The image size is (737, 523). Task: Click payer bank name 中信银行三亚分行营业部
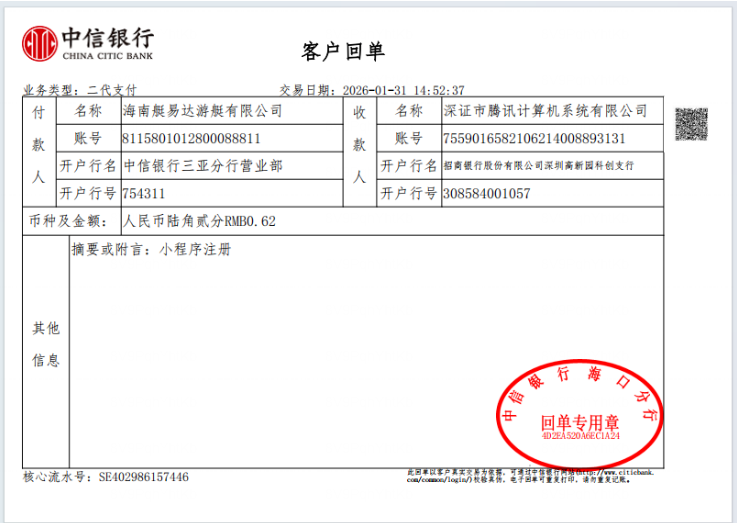pyautogui.click(x=203, y=166)
